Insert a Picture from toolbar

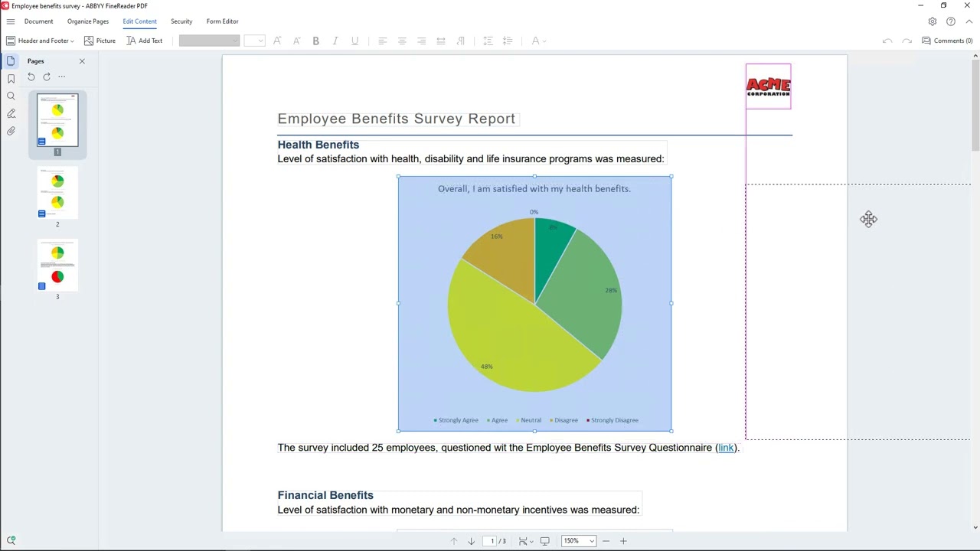coord(100,41)
